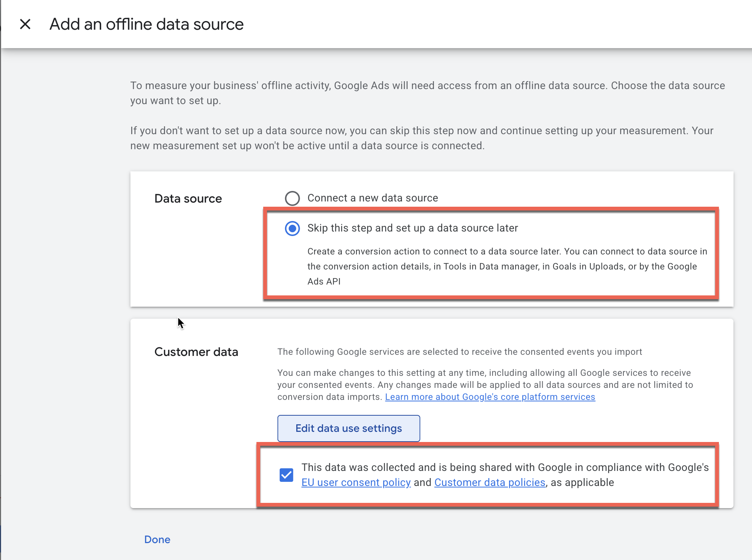Select the Skip this step radio button

[292, 228]
